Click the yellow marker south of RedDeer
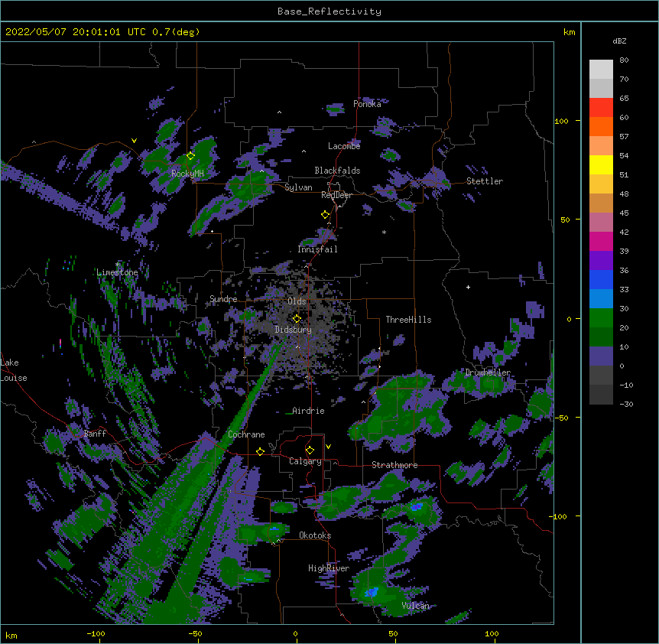Image resolution: width=659 pixels, height=644 pixels. point(326,214)
